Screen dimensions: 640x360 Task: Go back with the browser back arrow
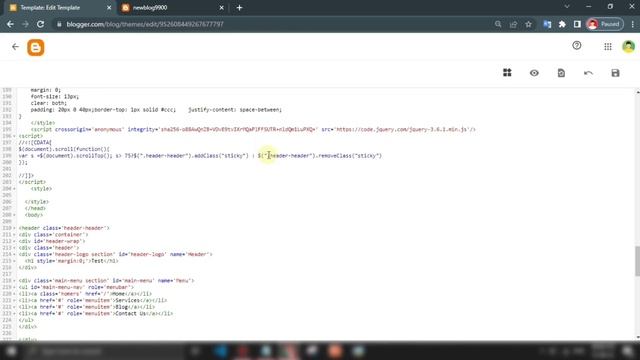(10, 24)
